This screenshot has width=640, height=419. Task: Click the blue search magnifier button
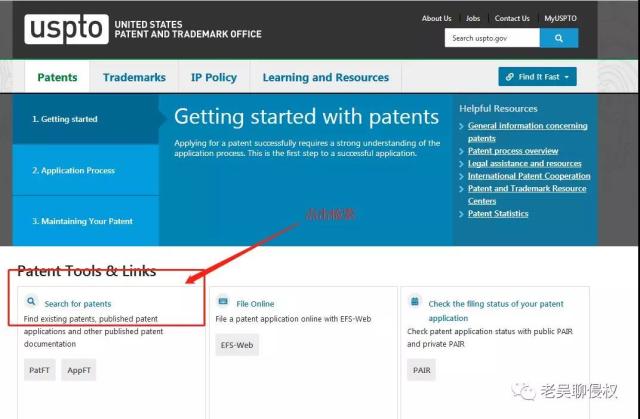tap(559, 38)
